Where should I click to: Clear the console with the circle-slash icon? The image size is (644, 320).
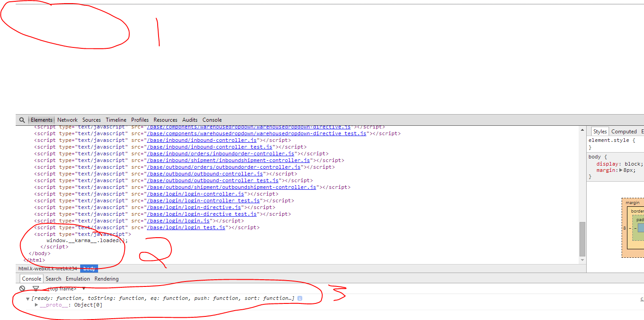(22, 289)
